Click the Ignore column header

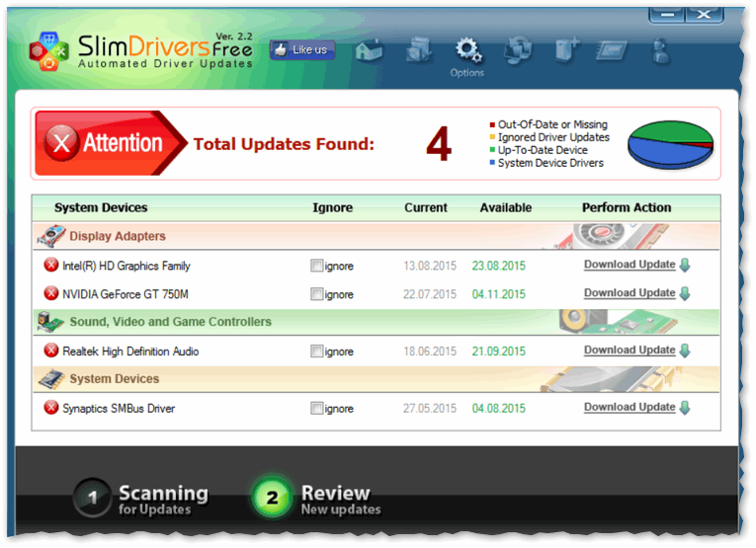tap(333, 207)
